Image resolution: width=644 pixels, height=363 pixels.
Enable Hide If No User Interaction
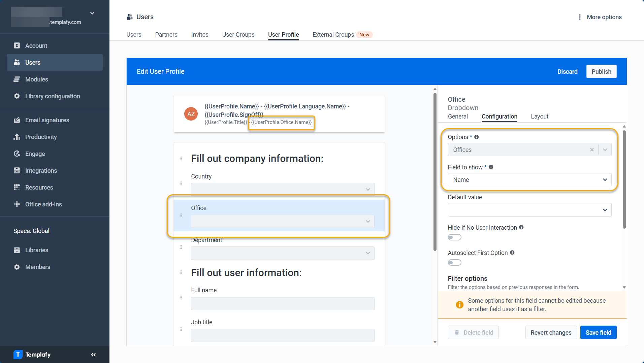454,237
